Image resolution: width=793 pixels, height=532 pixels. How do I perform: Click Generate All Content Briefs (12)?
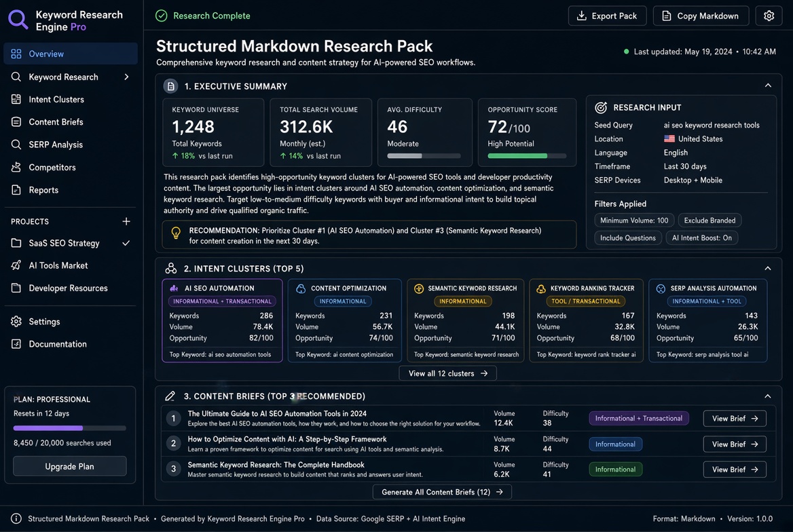click(442, 492)
